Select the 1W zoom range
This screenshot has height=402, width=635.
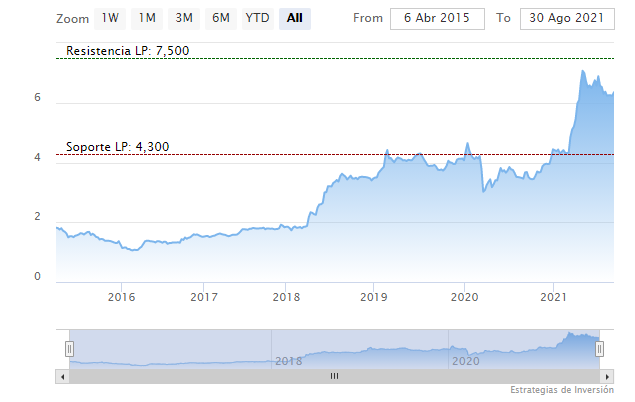(x=110, y=18)
